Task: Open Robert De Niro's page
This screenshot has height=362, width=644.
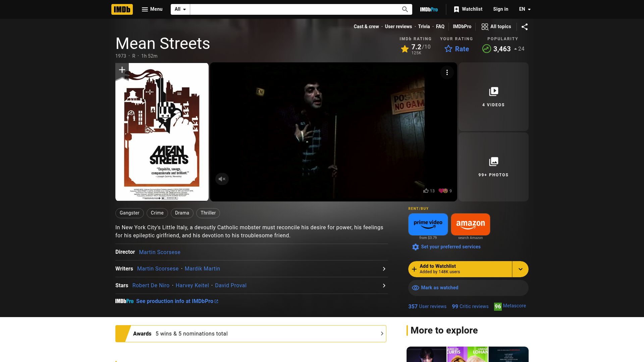Action: pyautogui.click(x=151, y=286)
